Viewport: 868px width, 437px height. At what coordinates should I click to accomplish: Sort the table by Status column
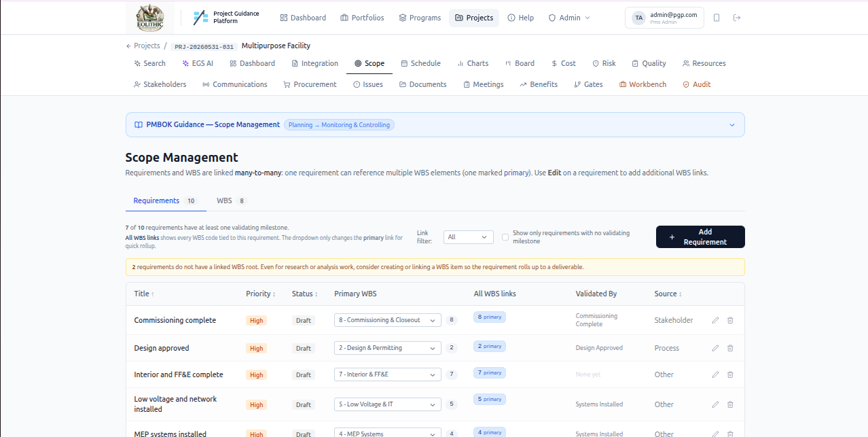pyautogui.click(x=305, y=294)
